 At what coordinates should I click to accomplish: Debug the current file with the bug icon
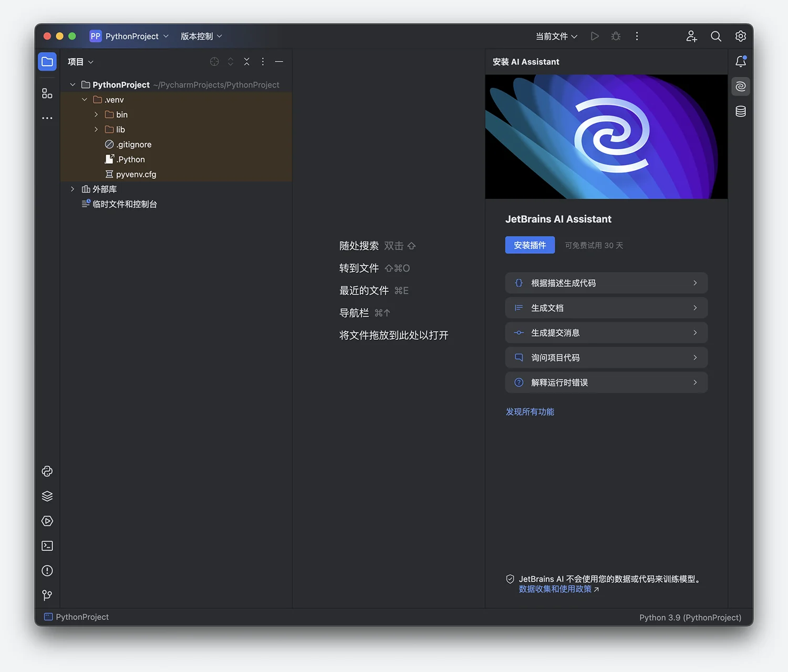tap(616, 36)
